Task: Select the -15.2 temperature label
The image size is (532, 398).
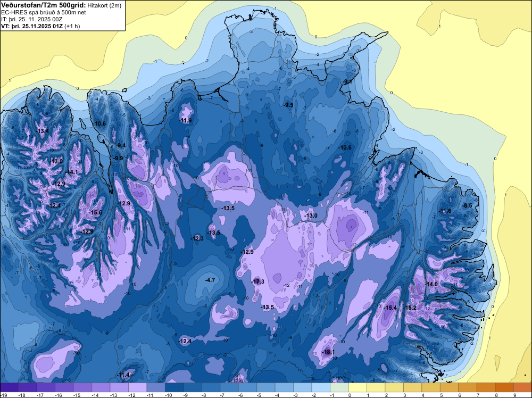Action: [410, 308]
